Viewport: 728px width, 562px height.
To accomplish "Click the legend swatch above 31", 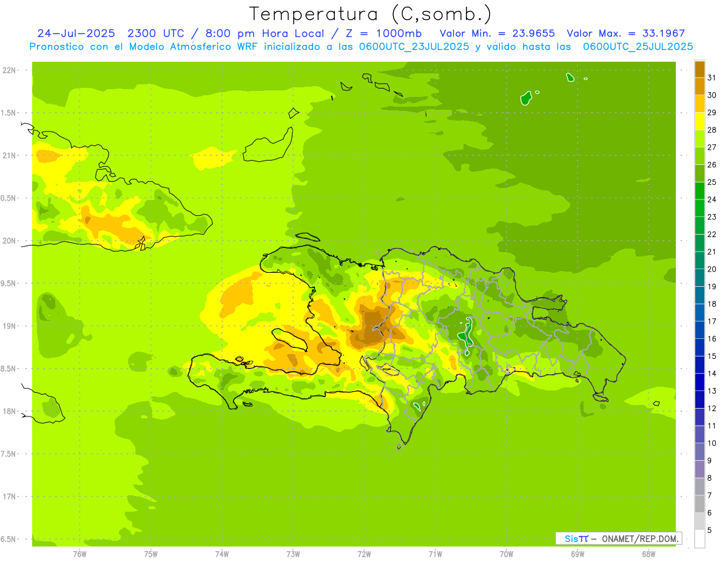I will point(699,69).
